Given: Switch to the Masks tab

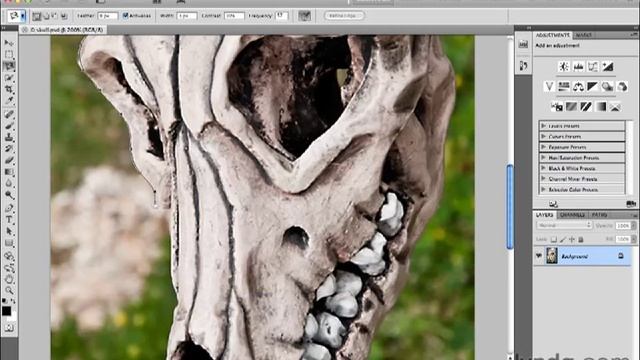Looking at the screenshot, I should (x=584, y=35).
